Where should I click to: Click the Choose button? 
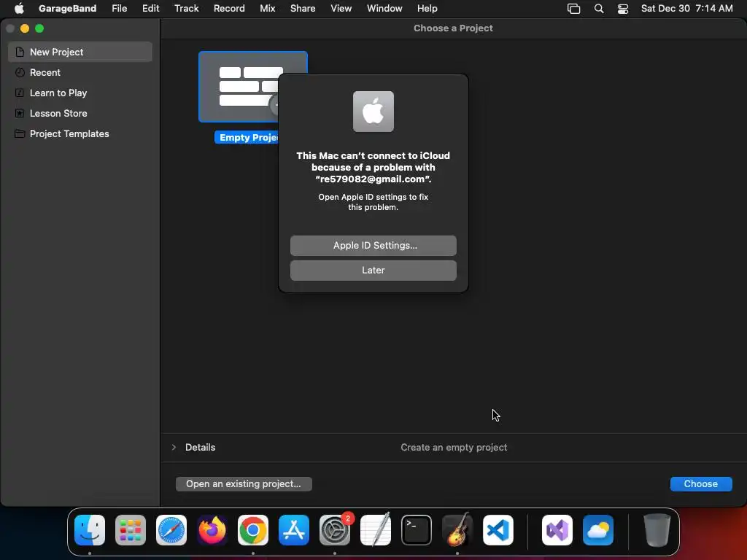click(x=700, y=484)
